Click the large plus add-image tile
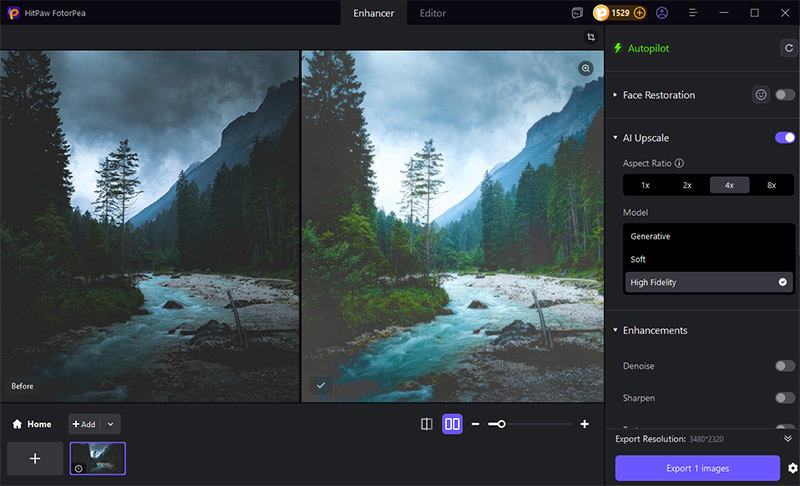 35,458
